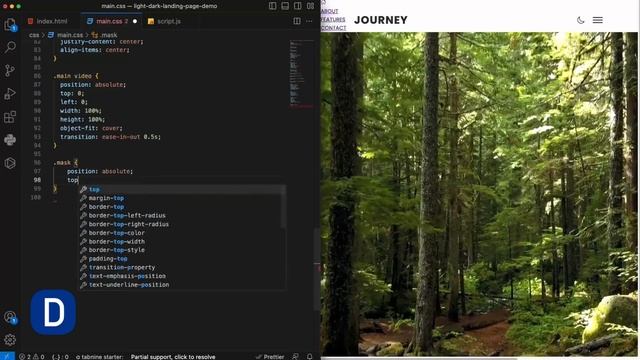
Task: Click the tabnine starter status item
Action: click(99, 357)
